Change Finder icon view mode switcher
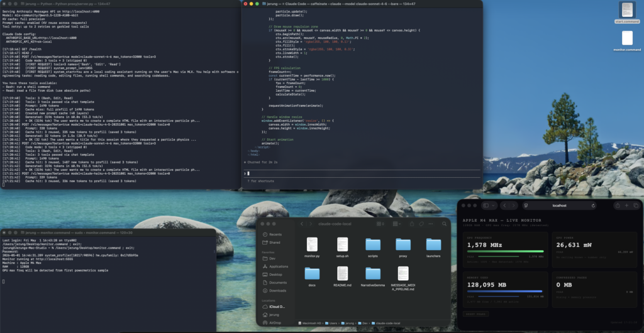Screen dimensions: 644x333 tap(380, 224)
